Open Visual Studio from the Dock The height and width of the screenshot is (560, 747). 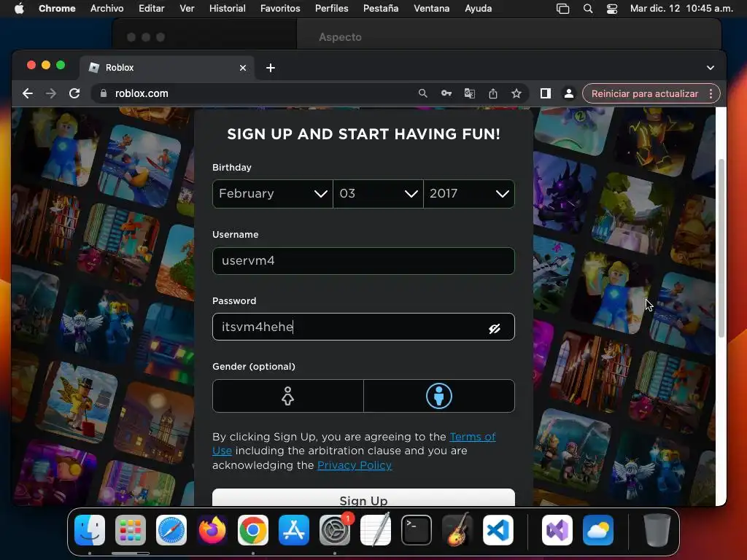(557, 530)
